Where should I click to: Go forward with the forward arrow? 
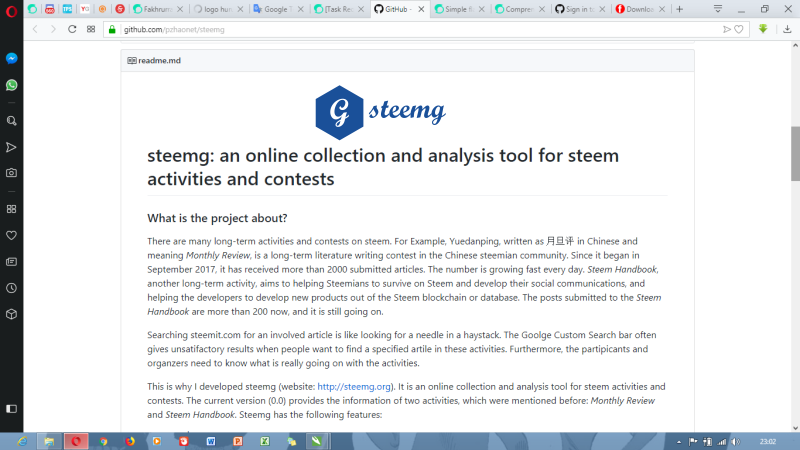[x=53, y=30]
